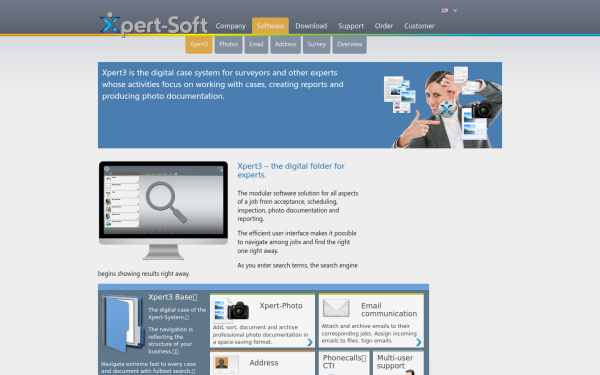Click the Xpert-Soft logo

[153, 24]
